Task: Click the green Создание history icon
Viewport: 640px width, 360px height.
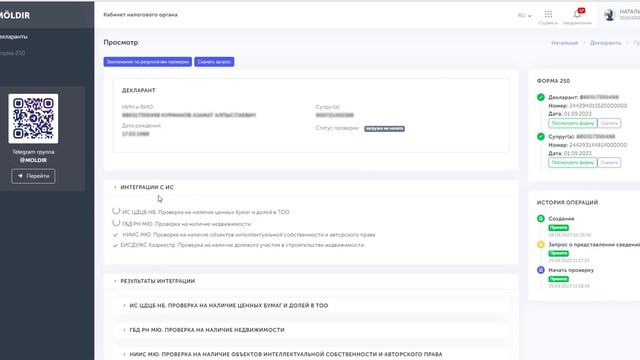Action: tap(541, 218)
